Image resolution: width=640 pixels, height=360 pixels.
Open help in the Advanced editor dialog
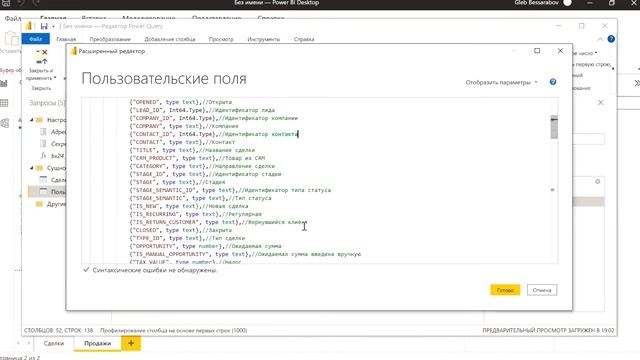coord(553,82)
